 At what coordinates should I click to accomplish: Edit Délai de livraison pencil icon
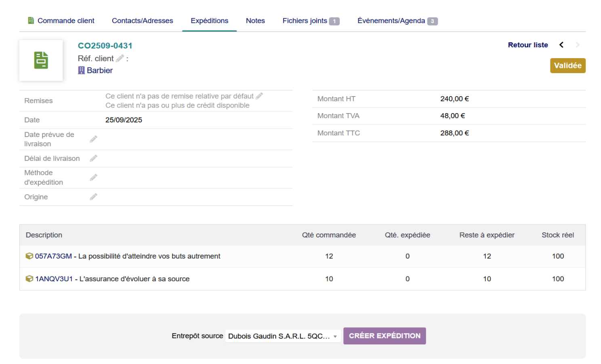pos(93,158)
